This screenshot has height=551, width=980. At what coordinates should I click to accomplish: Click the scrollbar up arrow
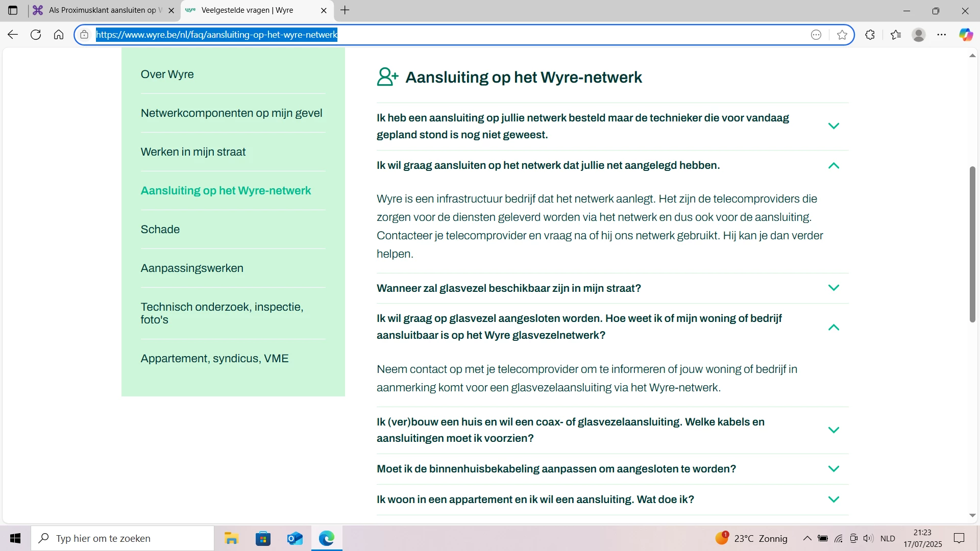(x=972, y=55)
